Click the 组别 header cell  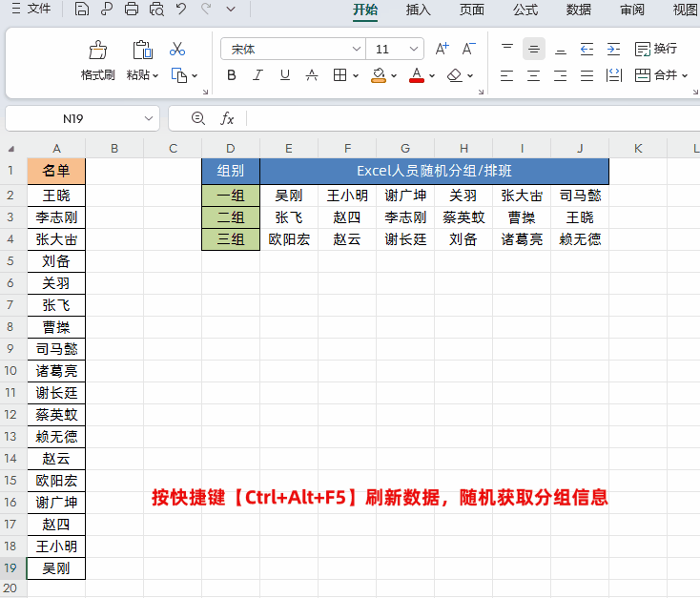231,171
